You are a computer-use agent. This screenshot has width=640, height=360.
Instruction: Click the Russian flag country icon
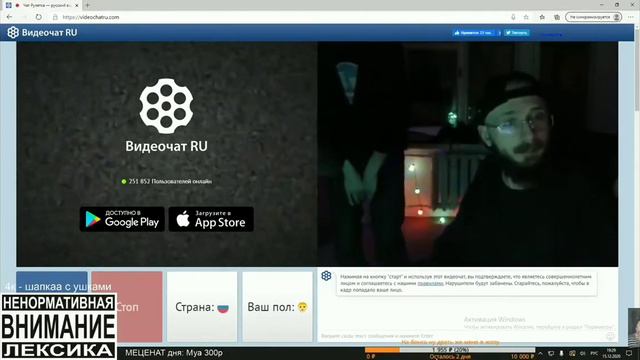[223, 308]
